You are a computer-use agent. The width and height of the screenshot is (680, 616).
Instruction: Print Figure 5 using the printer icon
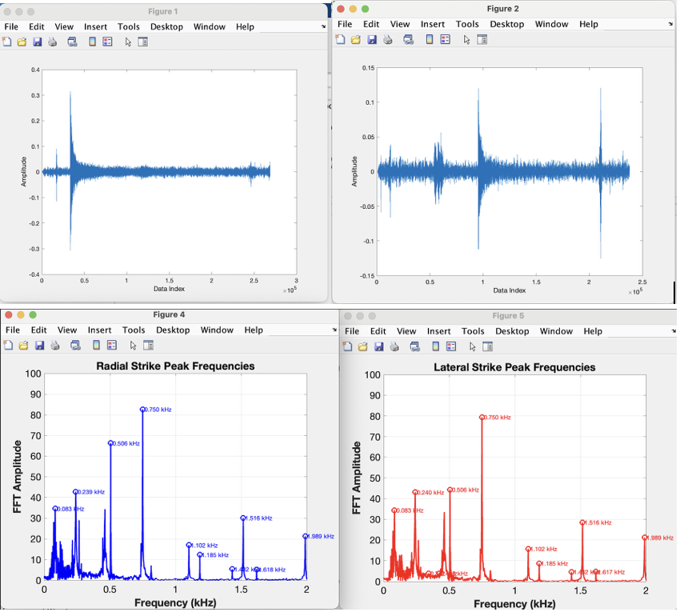[394, 346]
